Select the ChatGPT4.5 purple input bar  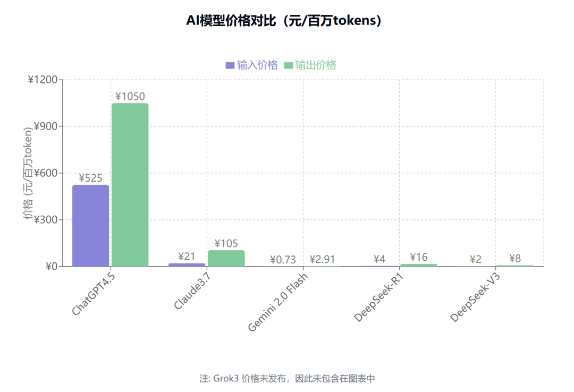90,225
